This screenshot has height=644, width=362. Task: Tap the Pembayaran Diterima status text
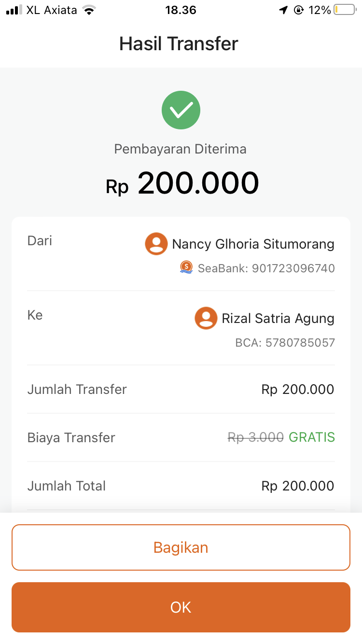click(x=180, y=149)
